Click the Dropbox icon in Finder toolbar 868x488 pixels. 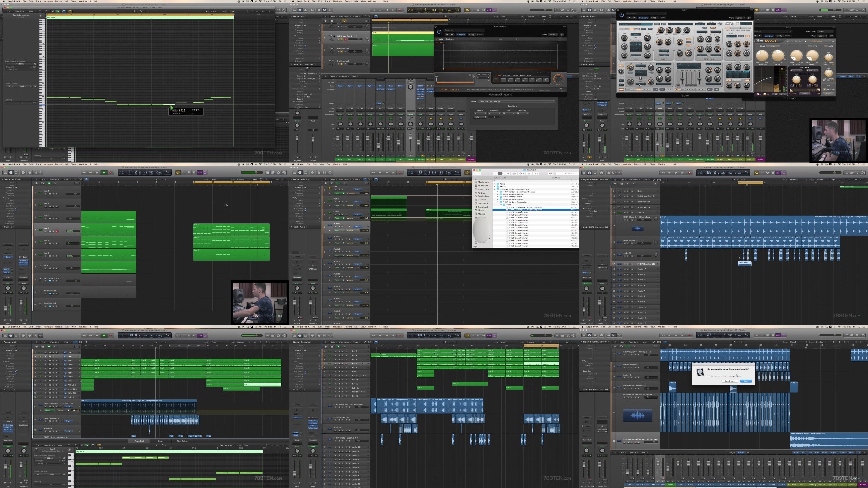pos(551,173)
